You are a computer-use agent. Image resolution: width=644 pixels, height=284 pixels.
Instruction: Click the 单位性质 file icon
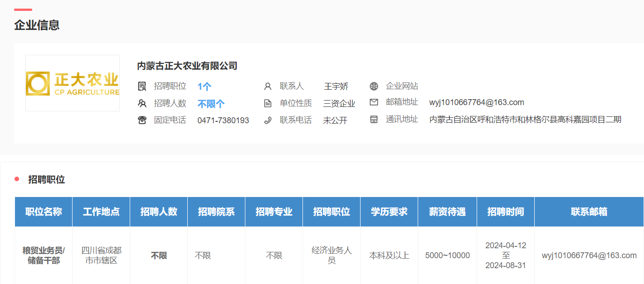268,103
